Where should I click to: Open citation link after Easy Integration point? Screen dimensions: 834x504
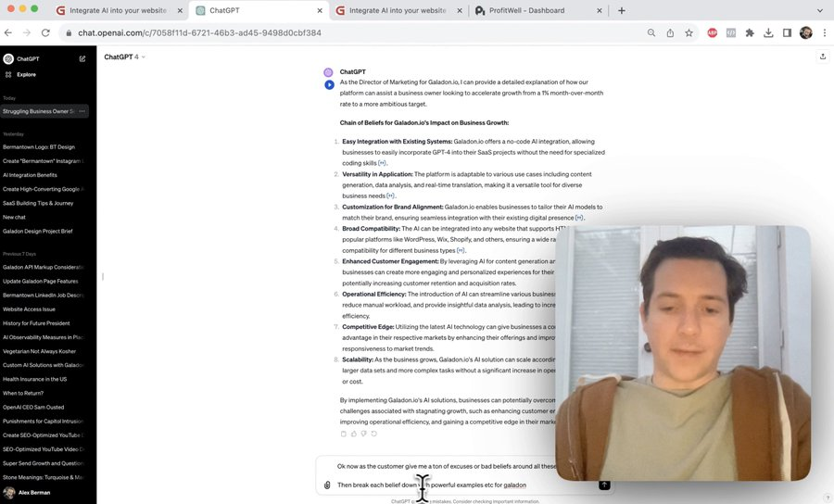pos(382,163)
